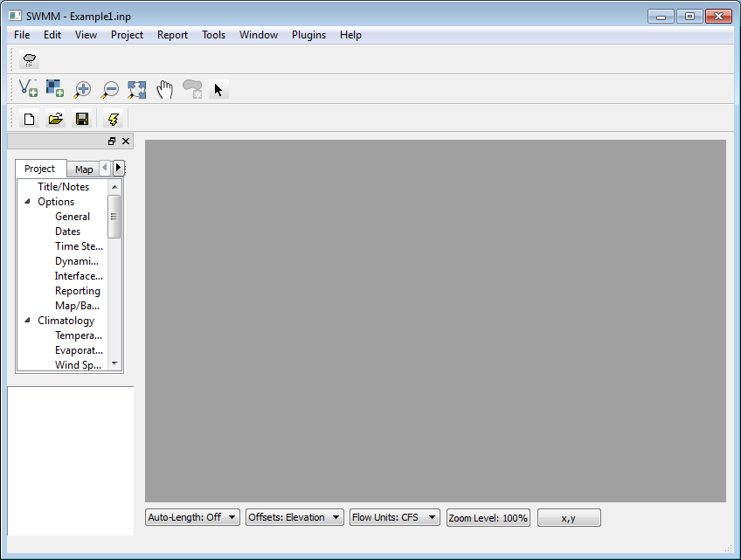The image size is (741, 560).
Task: Click tree scrollbar down arrow
Action: pos(114,363)
